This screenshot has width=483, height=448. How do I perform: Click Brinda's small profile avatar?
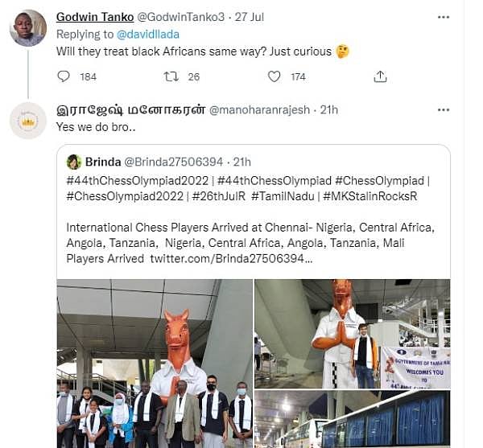tap(73, 161)
